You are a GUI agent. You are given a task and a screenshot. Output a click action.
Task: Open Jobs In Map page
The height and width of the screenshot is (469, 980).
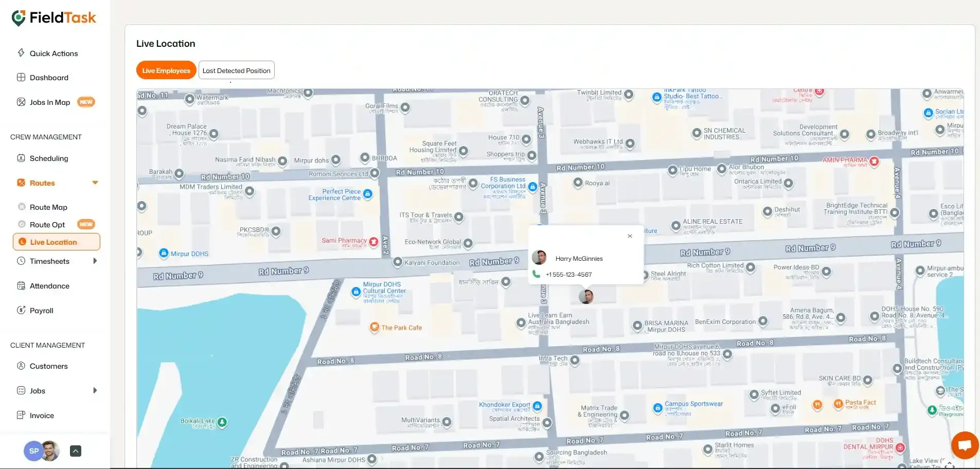point(50,102)
